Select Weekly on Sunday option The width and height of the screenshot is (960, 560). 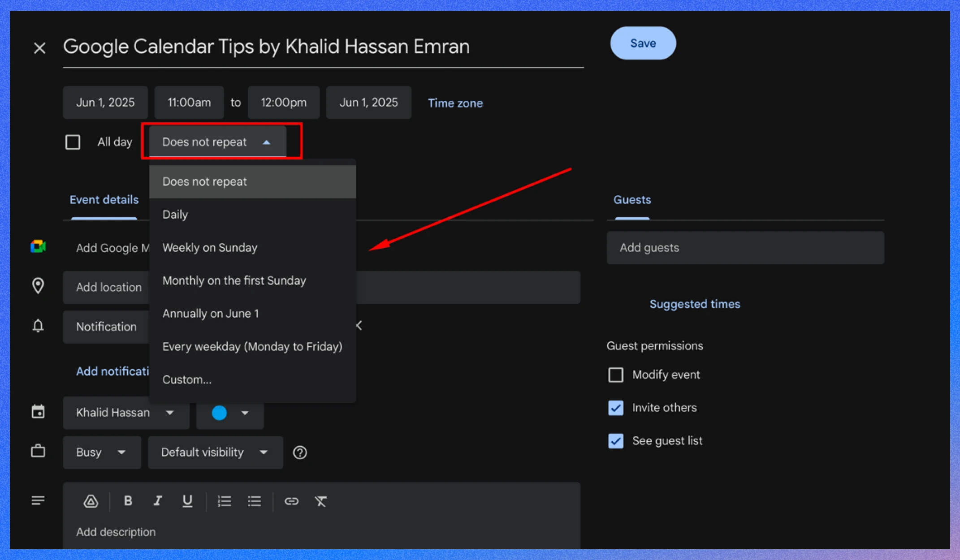(252, 247)
